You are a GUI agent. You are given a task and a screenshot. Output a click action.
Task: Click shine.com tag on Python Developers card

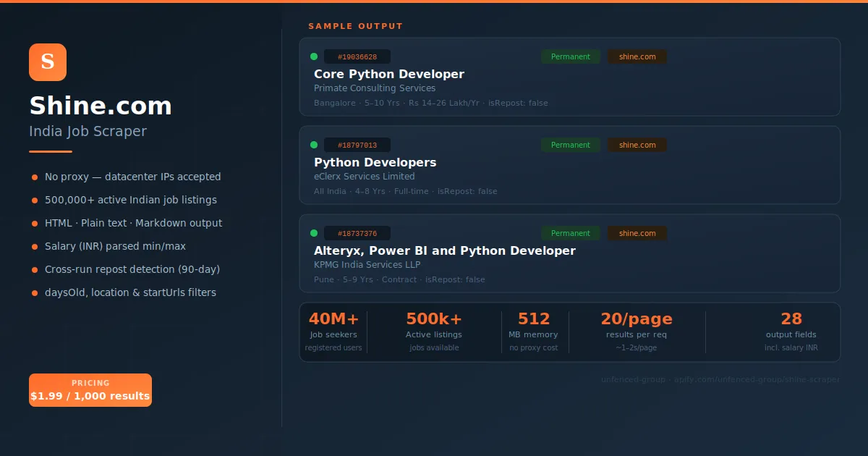(637, 145)
